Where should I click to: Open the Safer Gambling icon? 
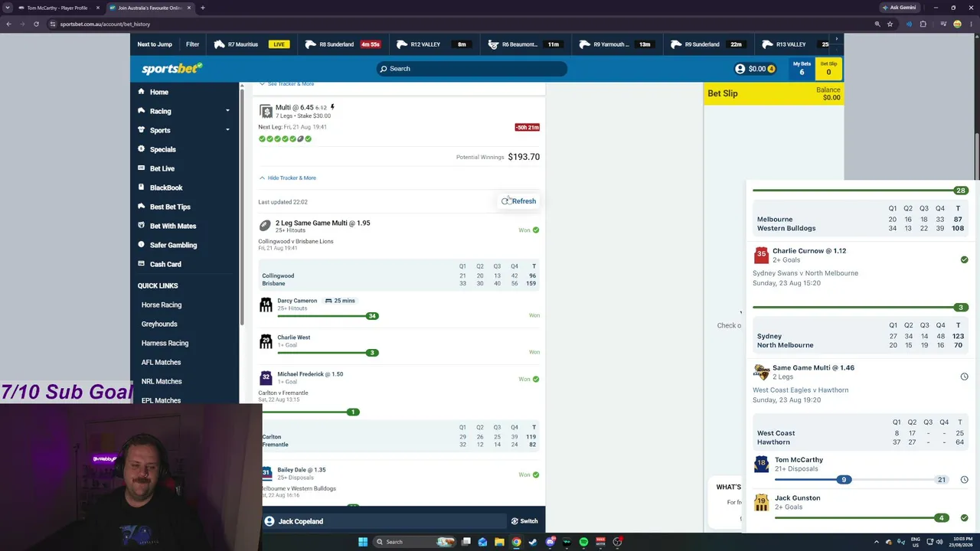click(x=142, y=245)
